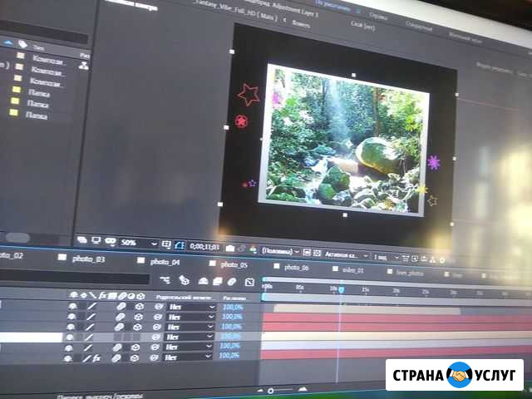Click the Родительский элемент column header
This screenshot has height=399, width=532.
[x=185, y=298]
